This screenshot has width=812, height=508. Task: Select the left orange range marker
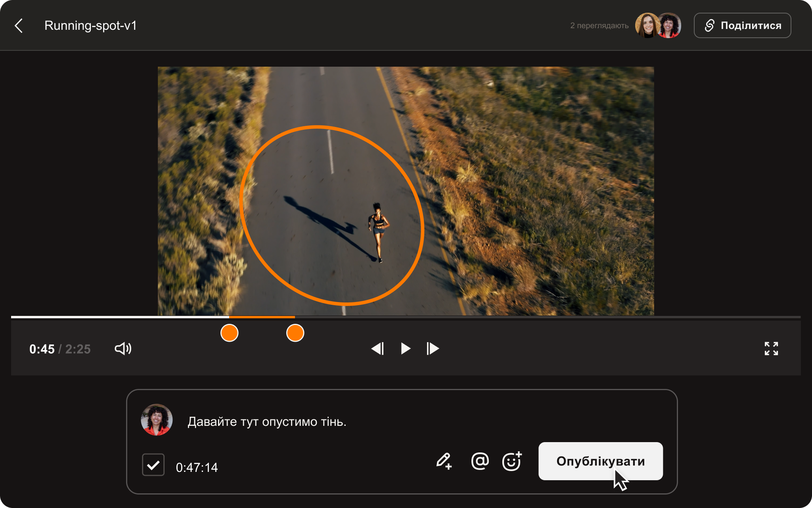(229, 333)
